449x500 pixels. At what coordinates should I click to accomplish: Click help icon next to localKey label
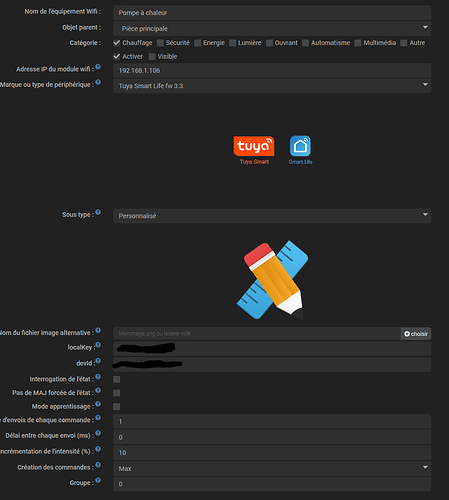[x=98, y=345]
